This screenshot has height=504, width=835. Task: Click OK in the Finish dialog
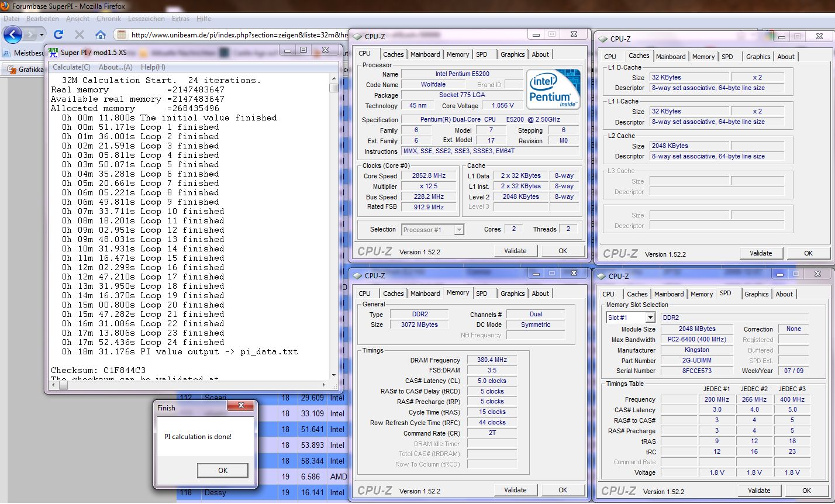click(x=223, y=470)
